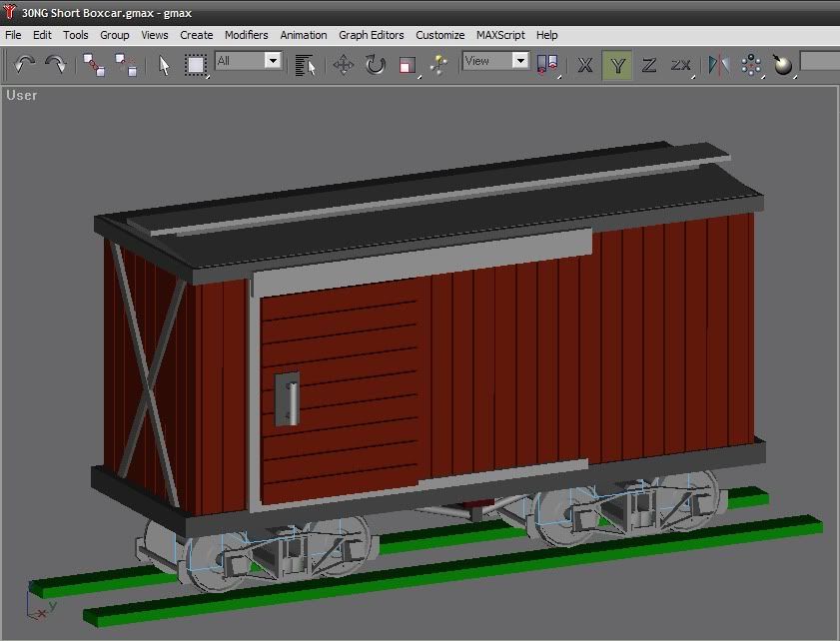The height and width of the screenshot is (641, 840).
Task: Click the Use Pivot Point Center icon
Action: (x=547, y=65)
